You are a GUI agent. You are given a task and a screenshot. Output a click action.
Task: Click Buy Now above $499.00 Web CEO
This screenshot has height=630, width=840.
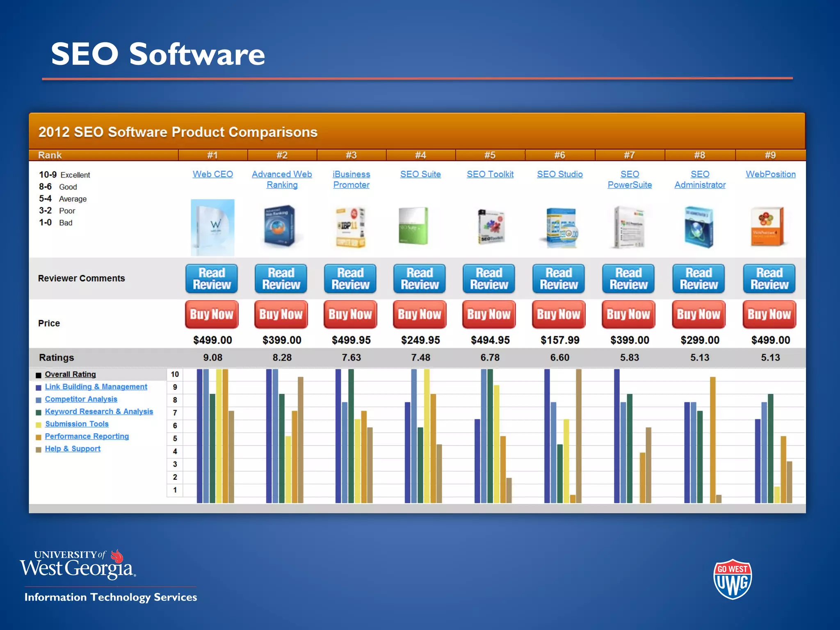212,315
